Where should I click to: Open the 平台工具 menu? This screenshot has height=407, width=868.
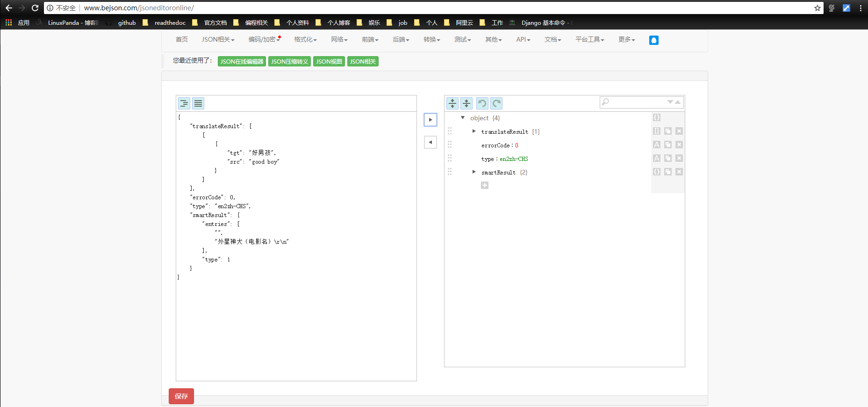590,40
